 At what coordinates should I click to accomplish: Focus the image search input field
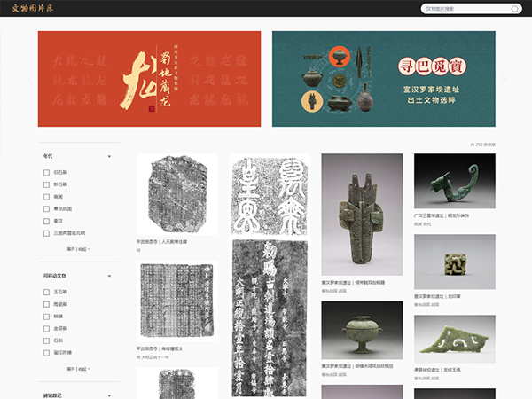(x=465, y=9)
